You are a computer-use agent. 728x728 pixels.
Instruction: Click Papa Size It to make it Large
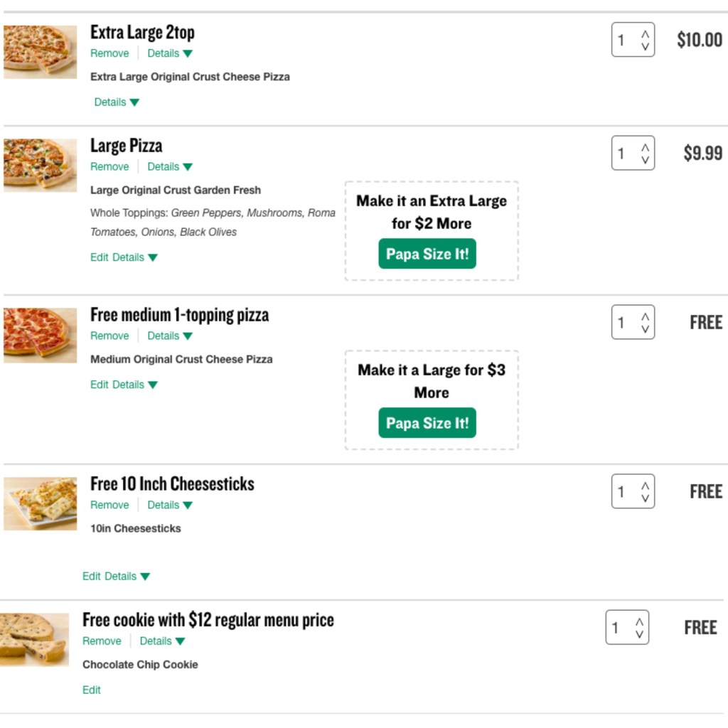point(427,423)
